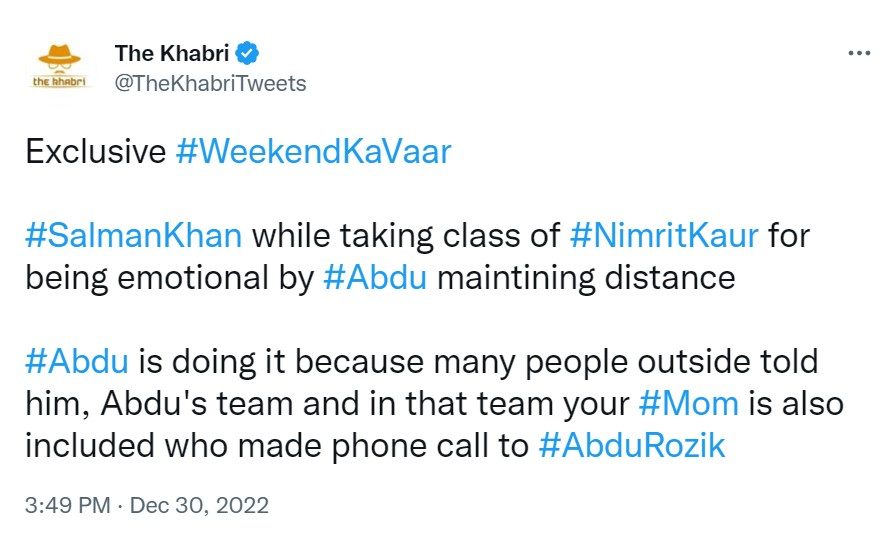The height and width of the screenshot is (540, 892).
Task: Follow the #SalmanKhan hashtag link
Action: [133, 238]
